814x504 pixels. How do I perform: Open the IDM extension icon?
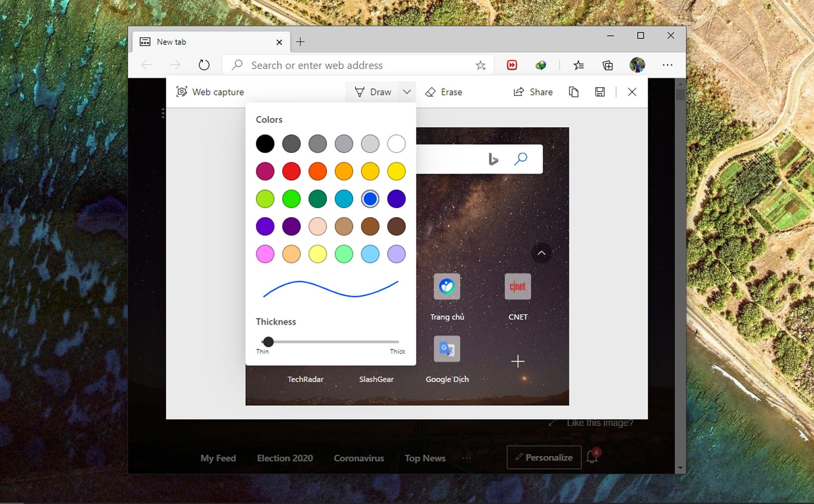[512, 65]
